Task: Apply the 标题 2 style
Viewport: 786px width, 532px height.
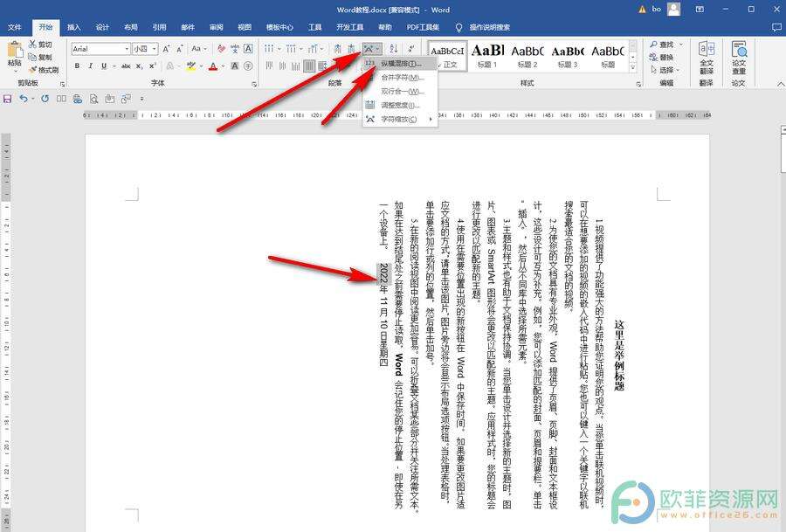Action: (527, 56)
